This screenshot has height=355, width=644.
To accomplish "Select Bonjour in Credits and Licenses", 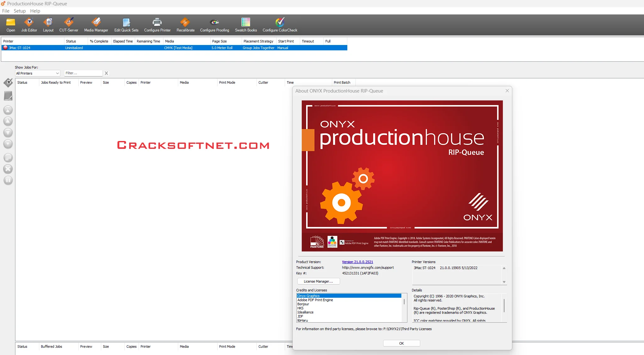I will pyautogui.click(x=303, y=304).
